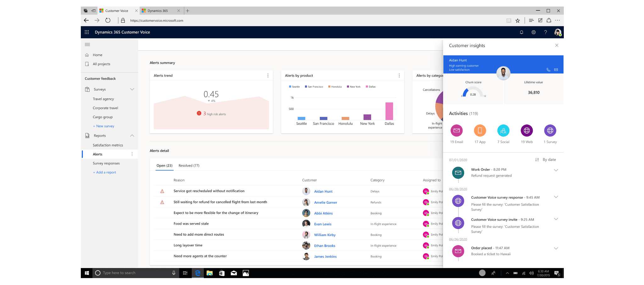Click the Windows taskbar search box
This screenshot has height=285, width=644.
[136, 273]
